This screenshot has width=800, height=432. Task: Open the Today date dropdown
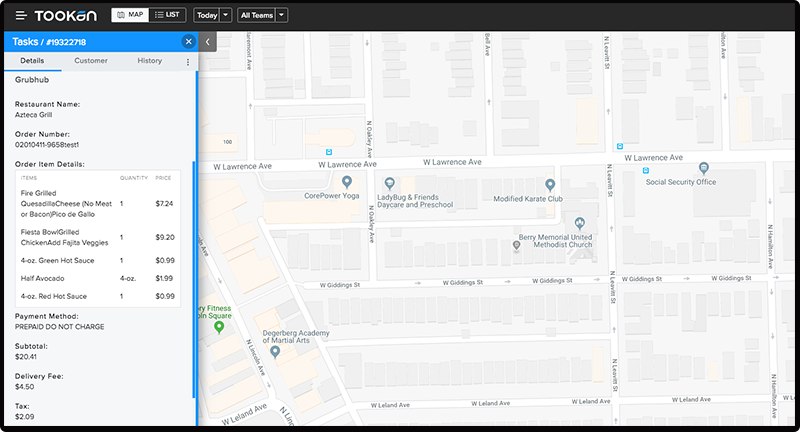click(212, 16)
